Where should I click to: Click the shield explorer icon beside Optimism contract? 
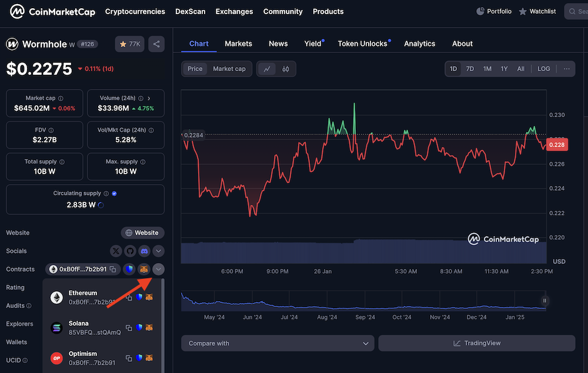pos(139,358)
